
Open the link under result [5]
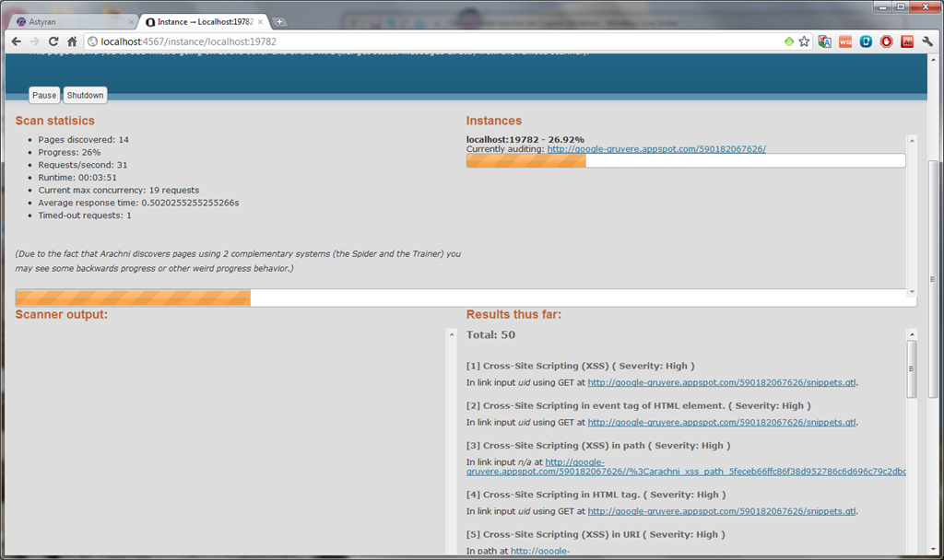click(539, 551)
